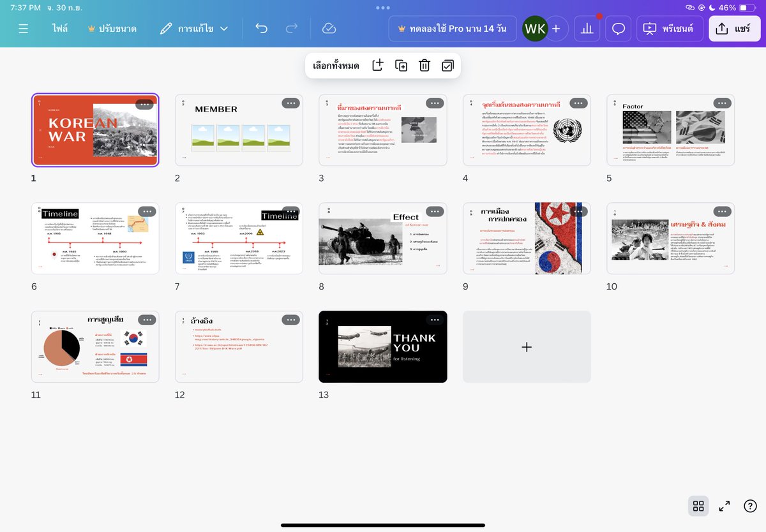Start the ทดลองใช้ Pro 14-day trial
Image resolution: width=766 pixels, height=532 pixels.
(453, 29)
